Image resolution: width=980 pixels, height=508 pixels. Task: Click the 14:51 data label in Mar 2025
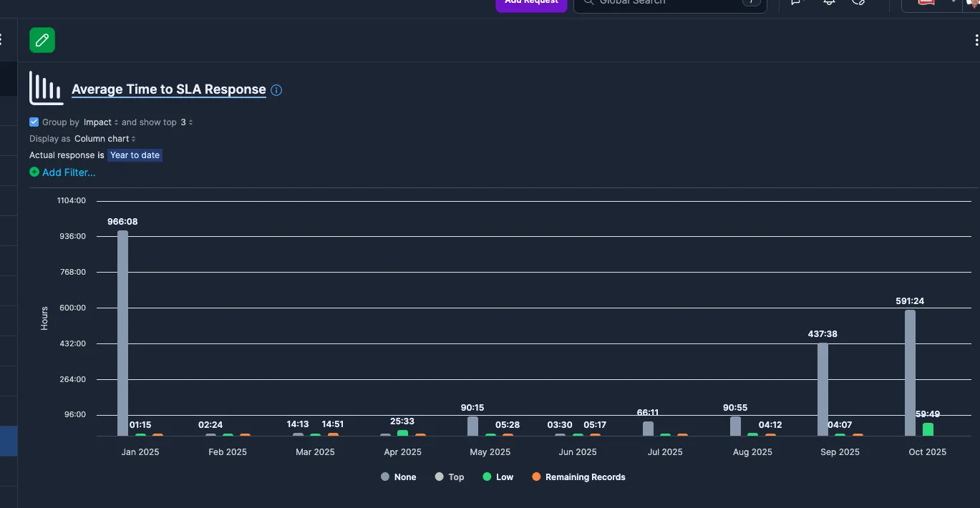(x=333, y=424)
